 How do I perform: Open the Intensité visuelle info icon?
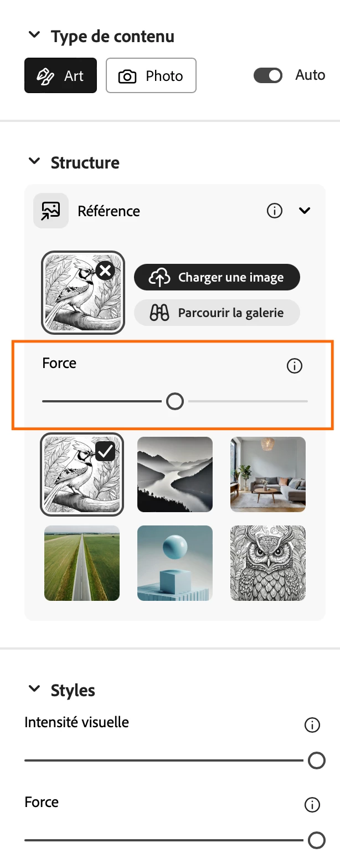312,725
